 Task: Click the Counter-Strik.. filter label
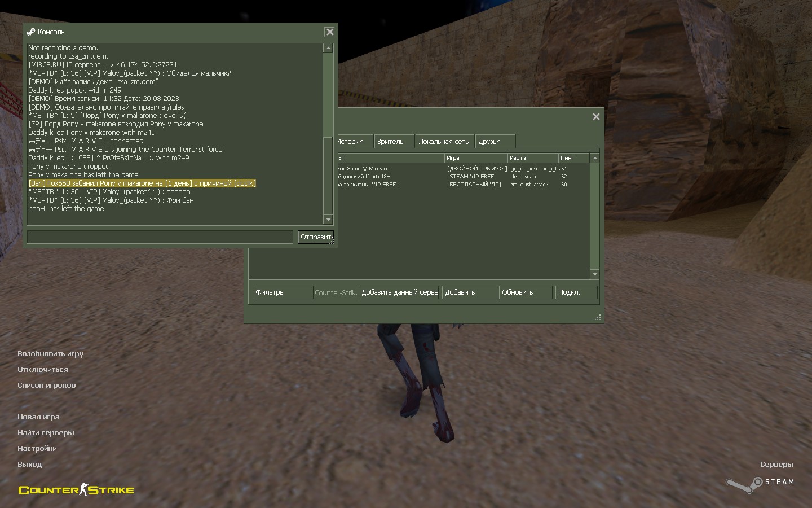pyautogui.click(x=337, y=293)
